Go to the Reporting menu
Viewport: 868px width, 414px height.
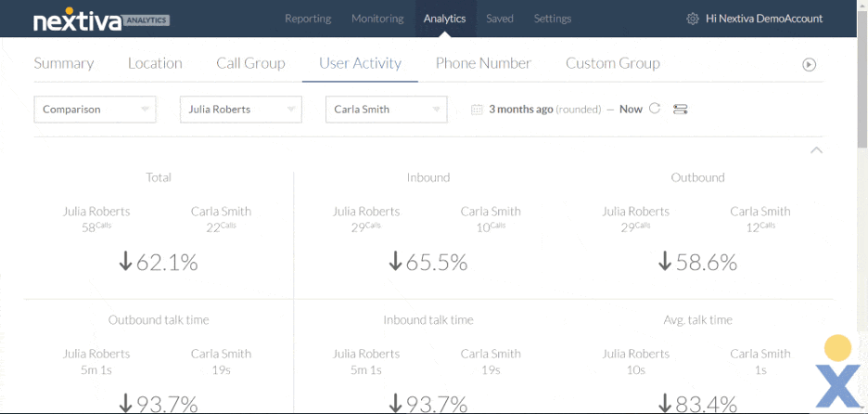pyautogui.click(x=308, y=19)
